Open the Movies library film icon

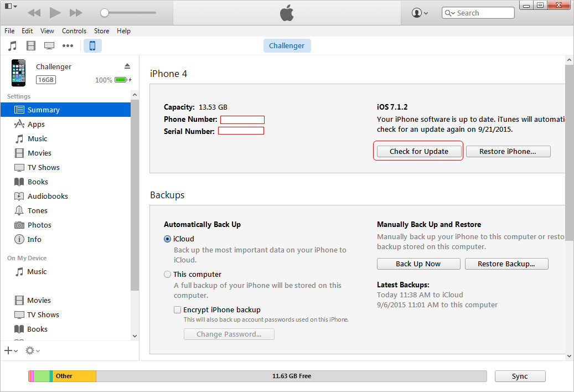pyautogui.click(x=31, y=46)
